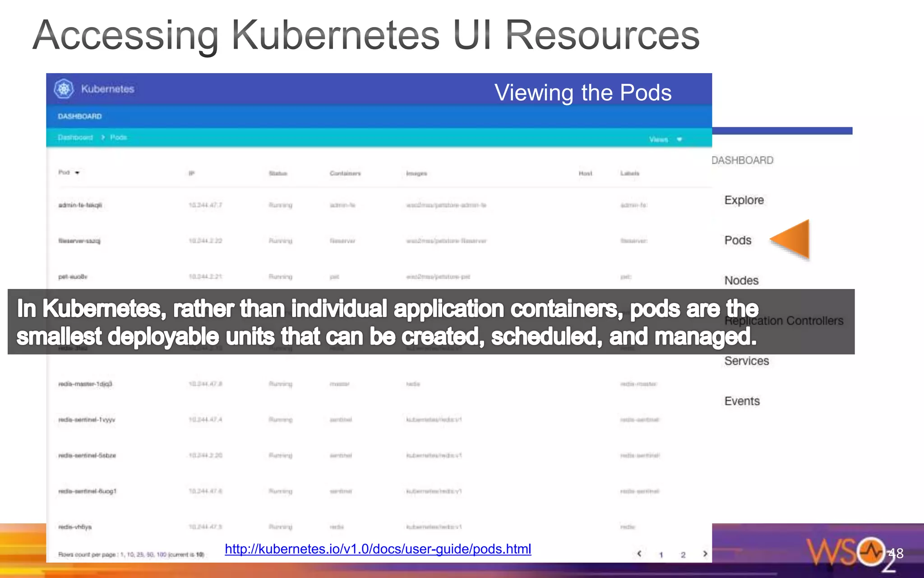Click image wso2mss/petstore-admin-fe
The image size is (924, 578).
tap(446, 205)
